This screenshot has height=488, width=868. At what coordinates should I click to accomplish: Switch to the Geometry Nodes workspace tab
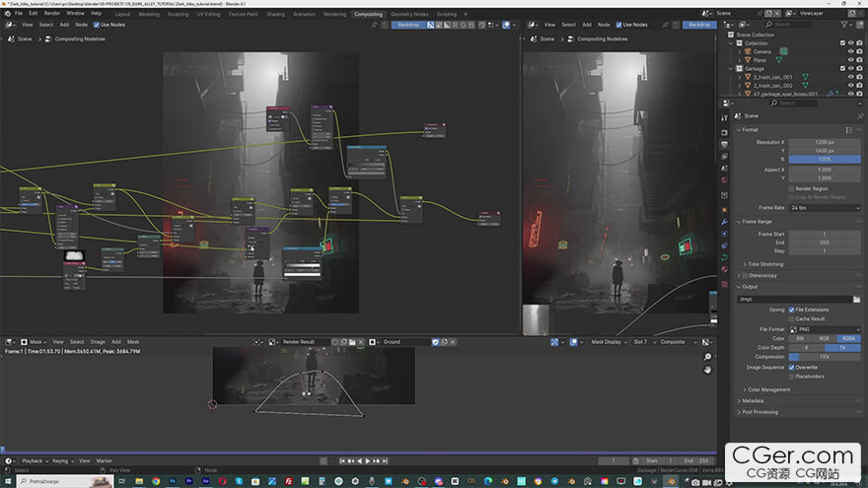click(409, 14)
